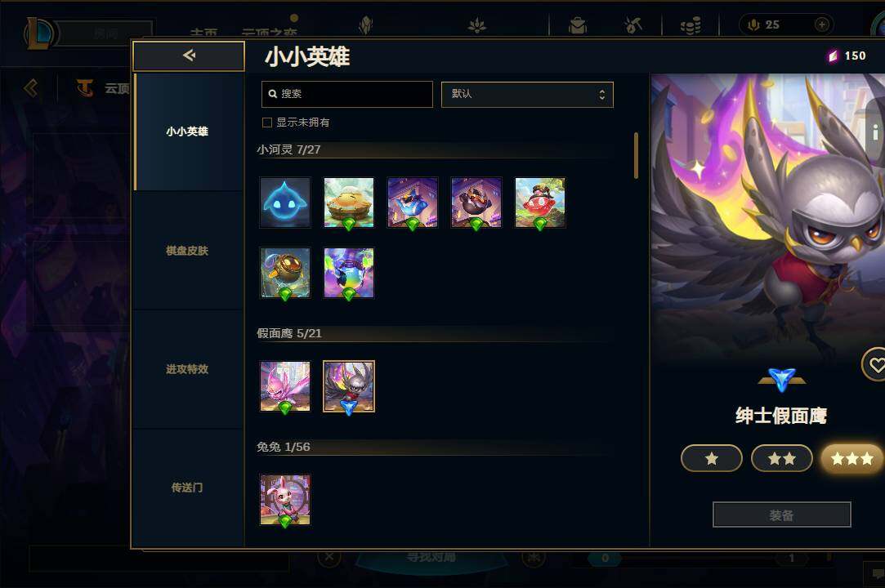The height and width of the screenshot is (588, 885).
Task: Expand the 默认 sort dropdown
Action: [x=527, y=94]
